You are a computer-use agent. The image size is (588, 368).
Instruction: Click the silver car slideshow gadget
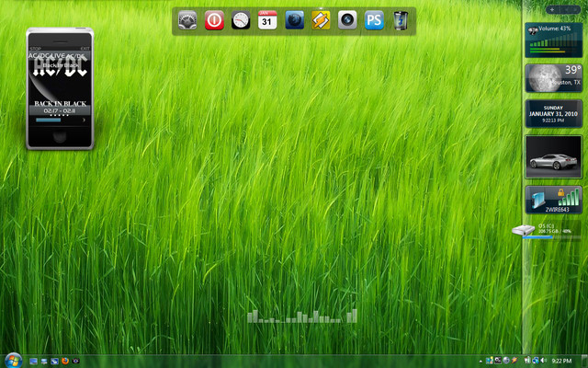553,157
